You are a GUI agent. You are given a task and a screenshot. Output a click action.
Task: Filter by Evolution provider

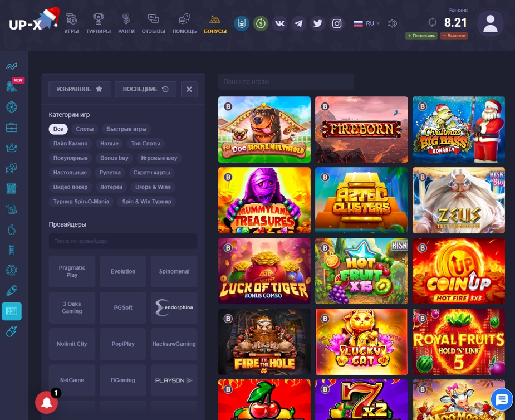(123, 271)
